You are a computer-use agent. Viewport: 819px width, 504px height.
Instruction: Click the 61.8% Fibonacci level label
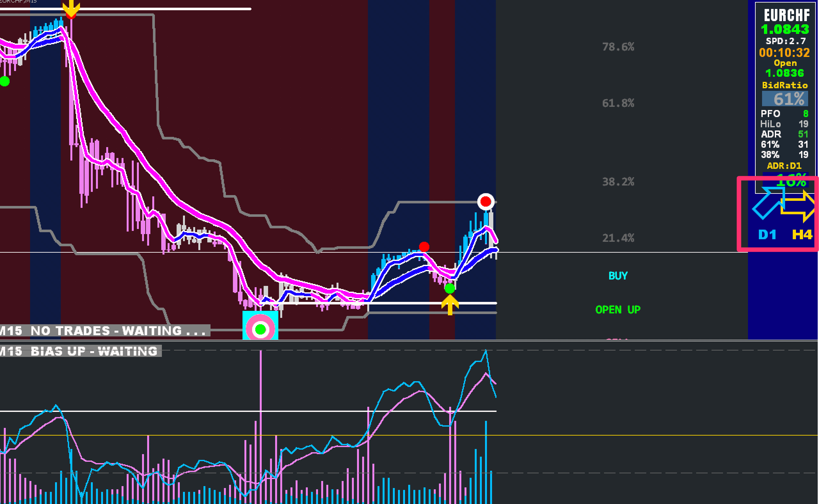618,103
